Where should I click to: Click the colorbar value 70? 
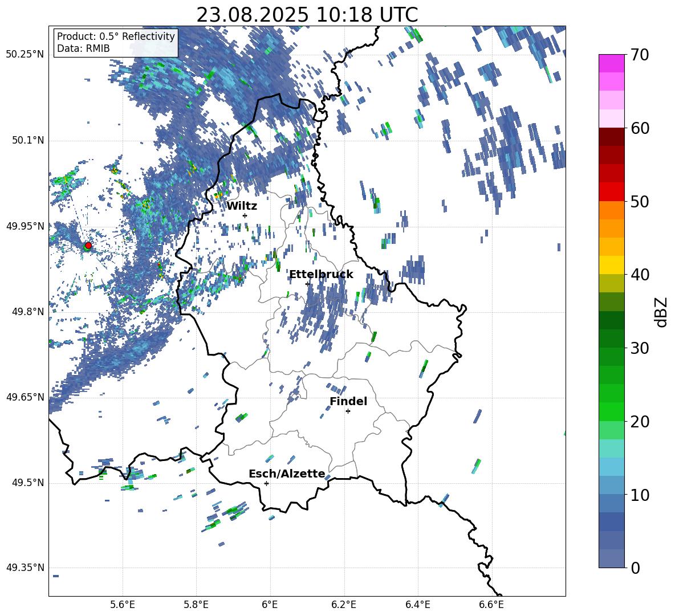click(640, 55)
